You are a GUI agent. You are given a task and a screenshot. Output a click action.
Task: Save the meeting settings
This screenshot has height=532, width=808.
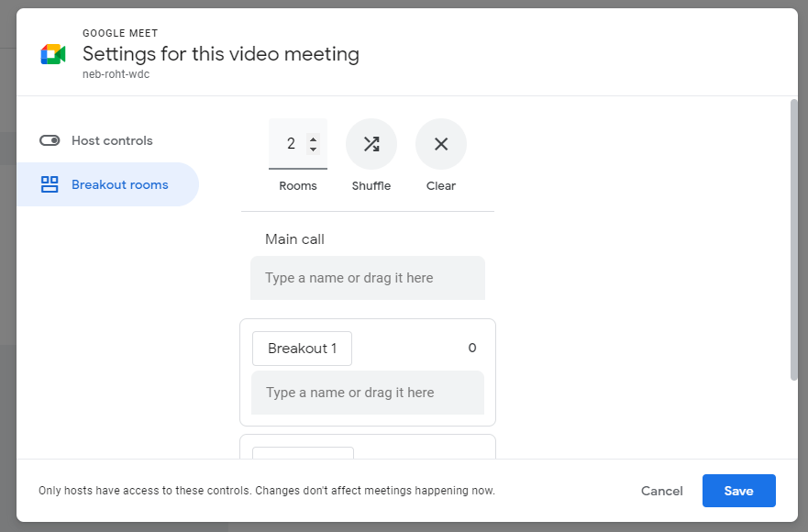tap(738, 491)
